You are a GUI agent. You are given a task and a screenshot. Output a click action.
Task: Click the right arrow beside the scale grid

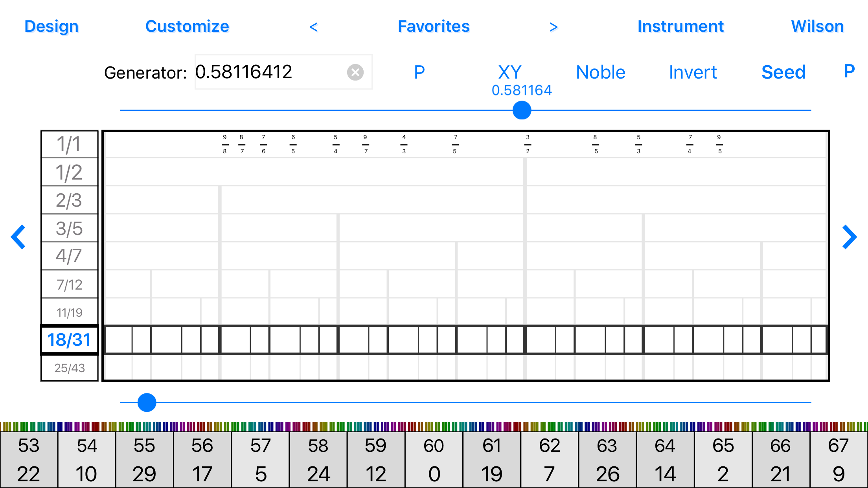850,237
